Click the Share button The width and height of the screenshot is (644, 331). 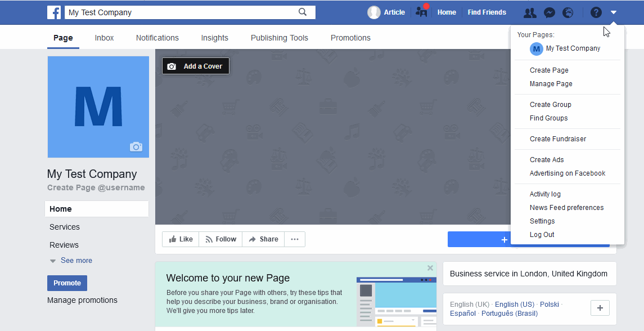(263, 239)
